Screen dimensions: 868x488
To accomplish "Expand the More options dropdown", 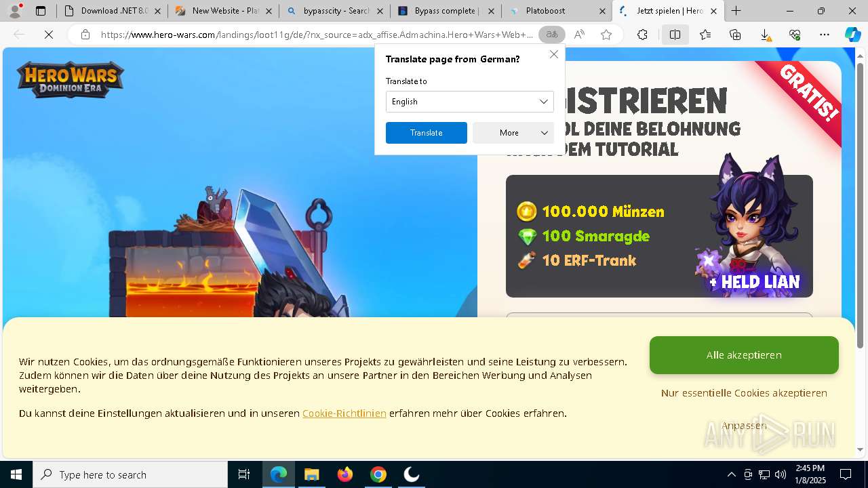I will pos(513,133).
